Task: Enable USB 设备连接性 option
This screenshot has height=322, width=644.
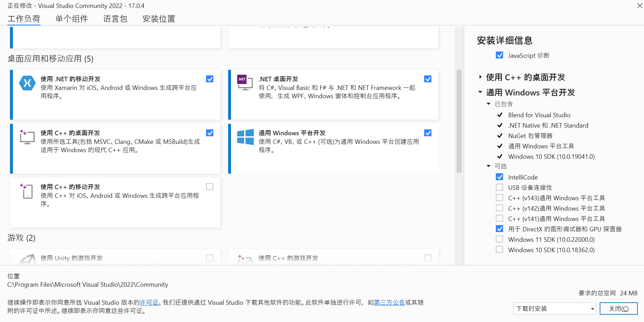Action: [500, 187]
